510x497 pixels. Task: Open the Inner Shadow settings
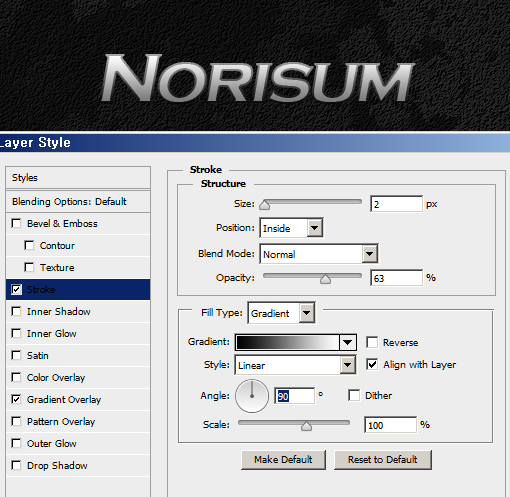click(59, 312)
